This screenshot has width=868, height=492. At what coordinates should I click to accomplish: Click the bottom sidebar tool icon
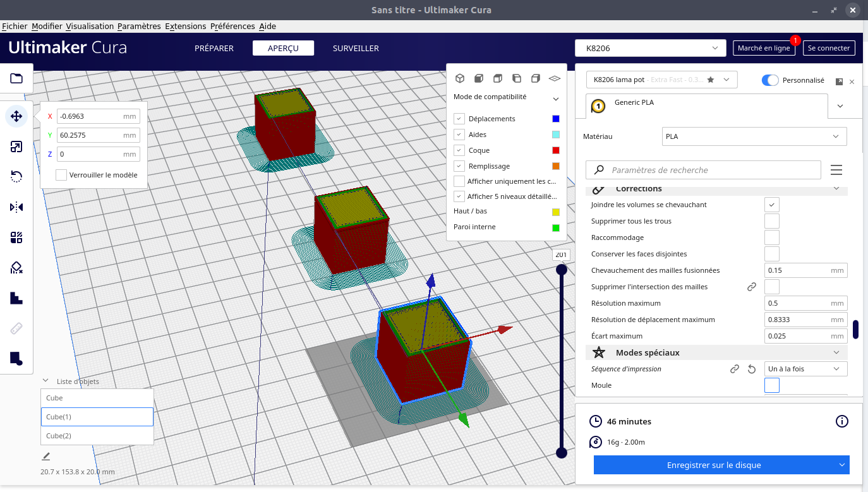16,359
